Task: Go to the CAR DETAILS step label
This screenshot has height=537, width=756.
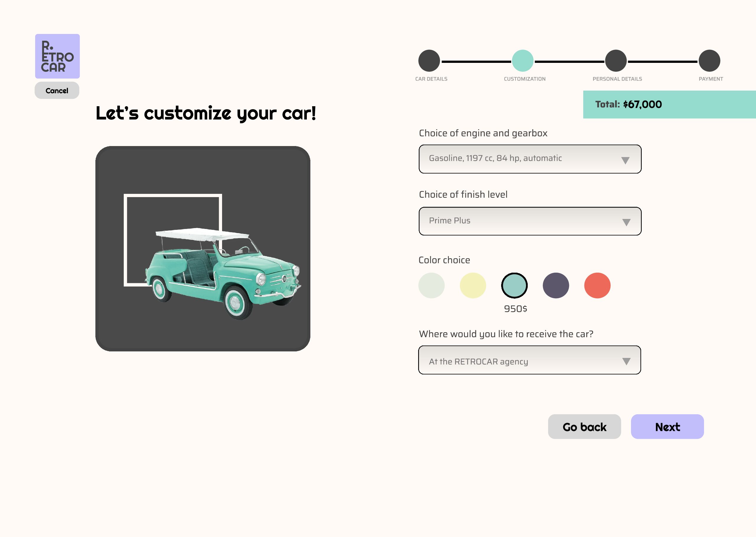Action: click(x=431, y=79)
